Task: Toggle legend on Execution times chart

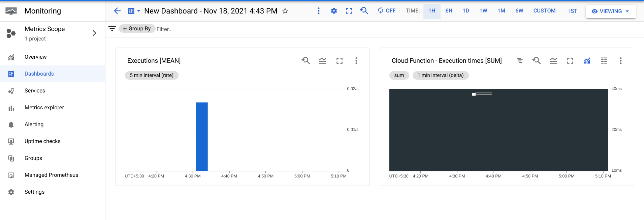Action: pyautogui.click(x=553, y=61)
